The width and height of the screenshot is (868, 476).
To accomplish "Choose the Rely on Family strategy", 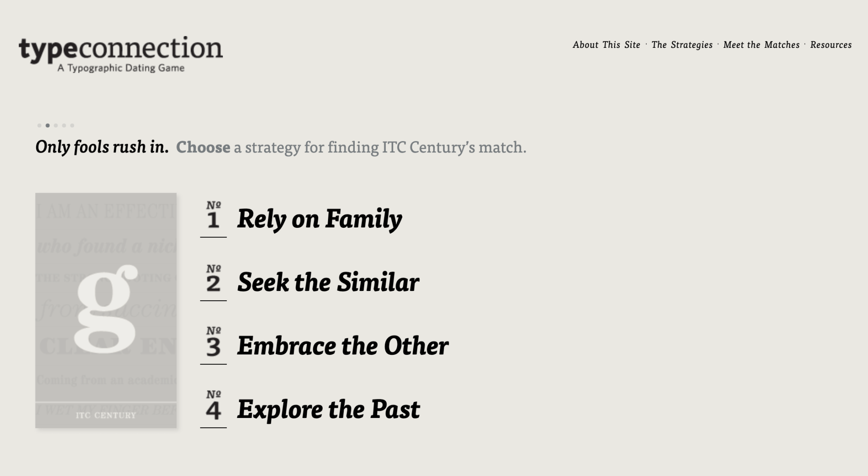I will (x=320, y=219).
